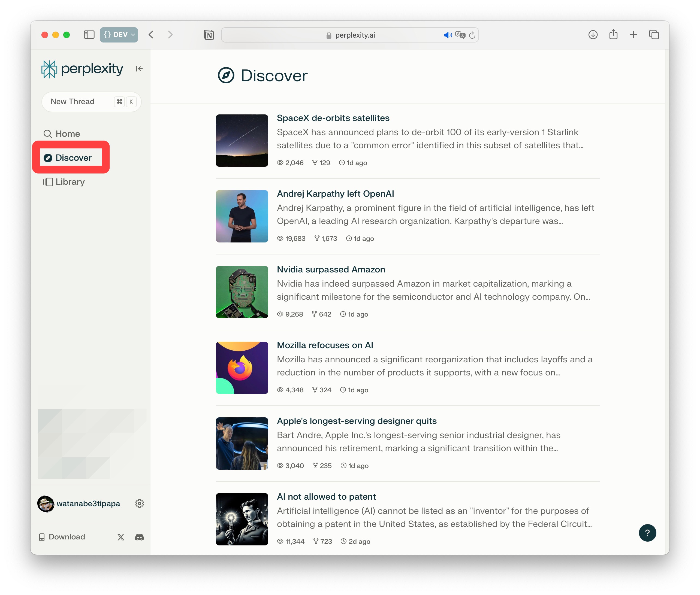
Task: Collapse the sidebar with the arrow icon
Action: point(139,69)
